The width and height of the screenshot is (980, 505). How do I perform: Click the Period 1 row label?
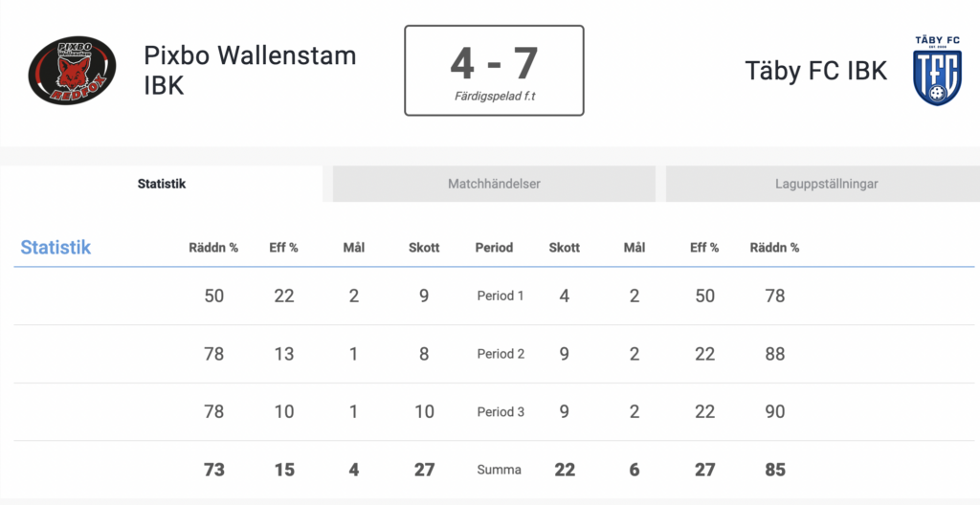tap(500, 296)
